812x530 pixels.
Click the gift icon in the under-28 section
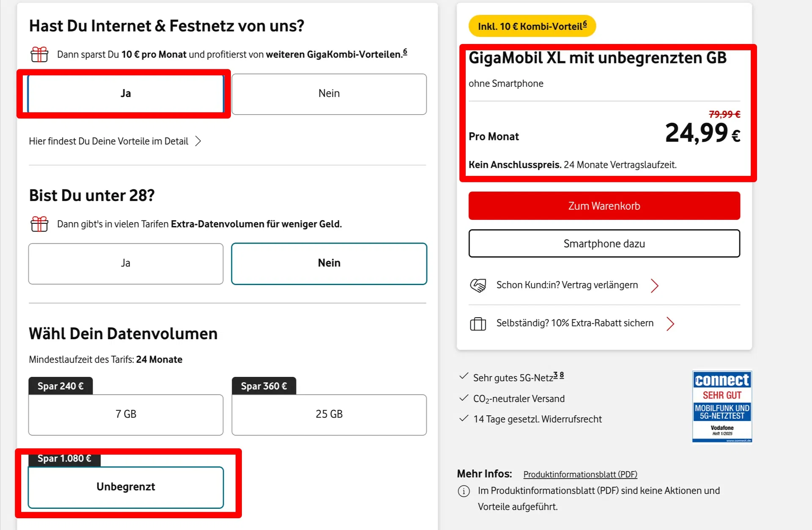click(39, 224)
